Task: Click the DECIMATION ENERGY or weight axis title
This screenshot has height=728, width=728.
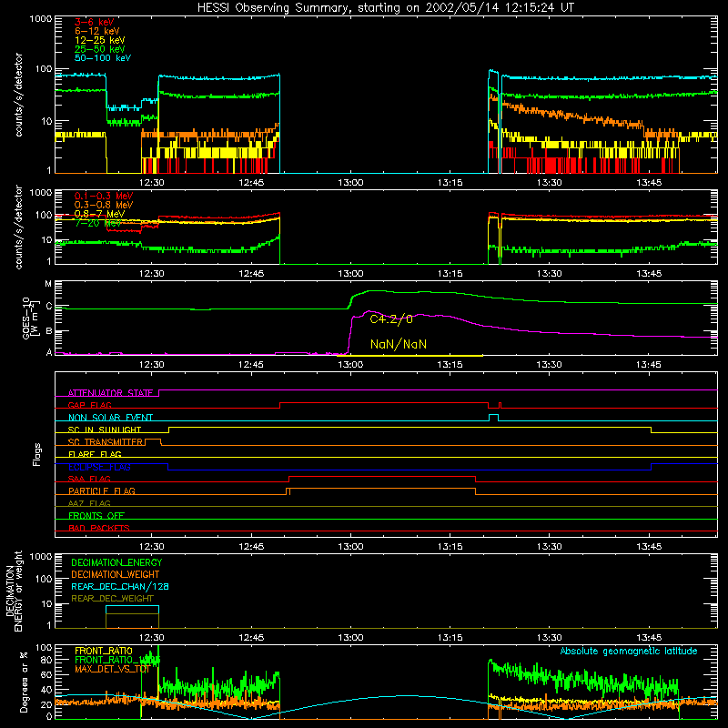Action: point(14,591)
